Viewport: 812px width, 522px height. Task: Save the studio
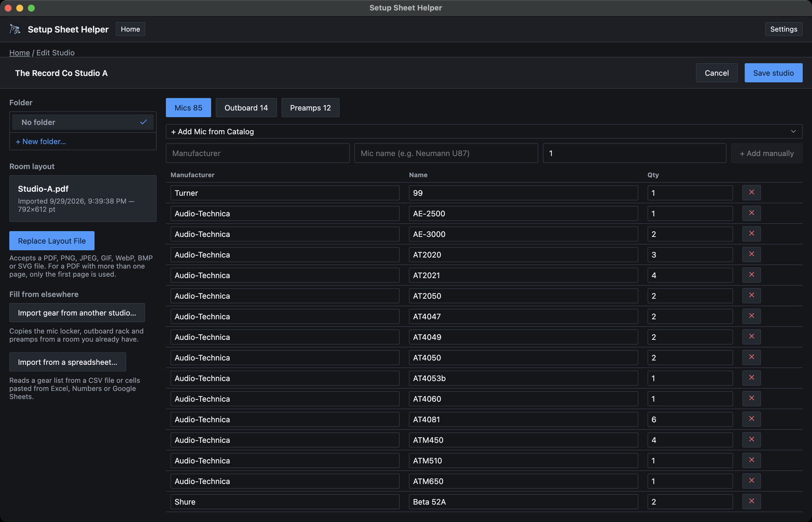(x=773, y=73)
